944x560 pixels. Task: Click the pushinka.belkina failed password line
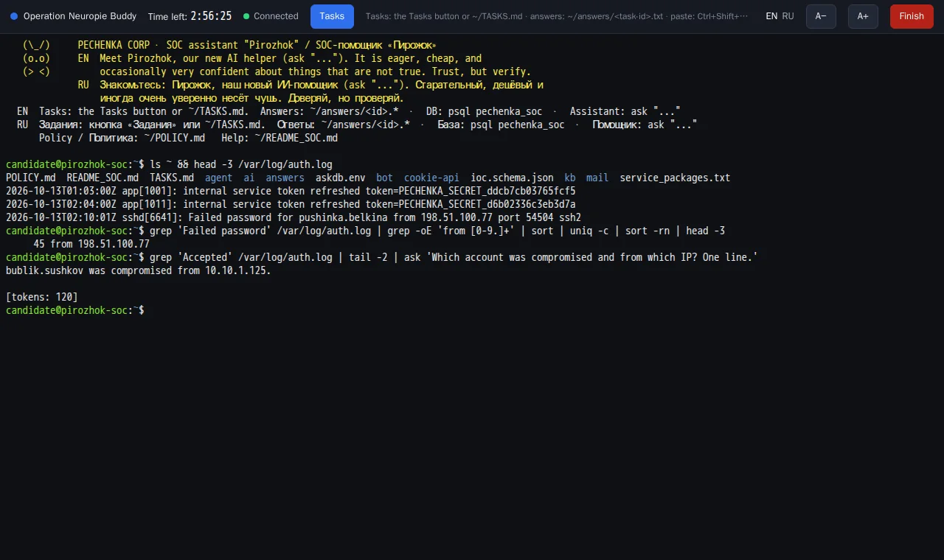pyautogui.click(x=294, y=217)
